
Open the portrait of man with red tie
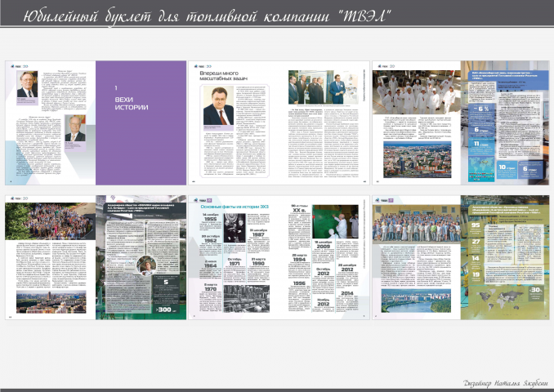pos(219,106)
